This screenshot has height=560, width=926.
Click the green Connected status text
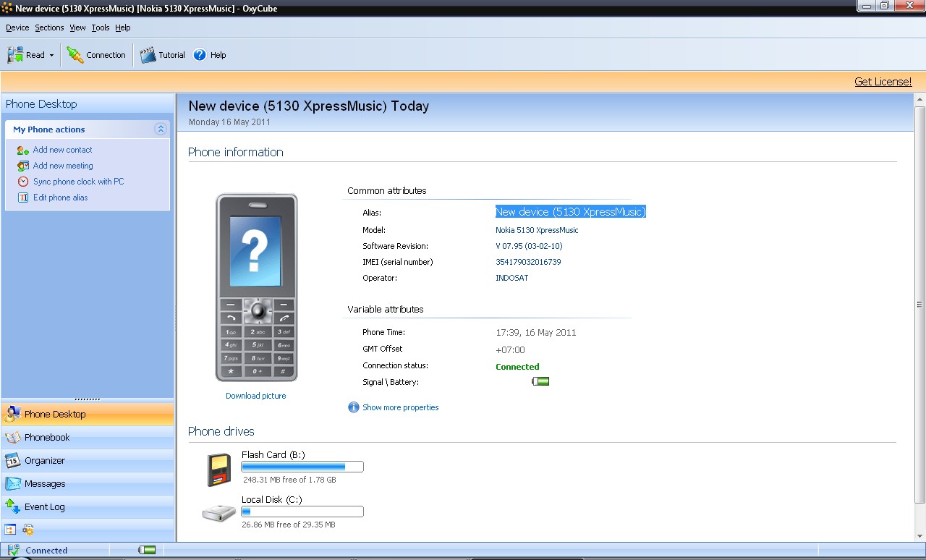pyautogui.click(x=517, y=367)
